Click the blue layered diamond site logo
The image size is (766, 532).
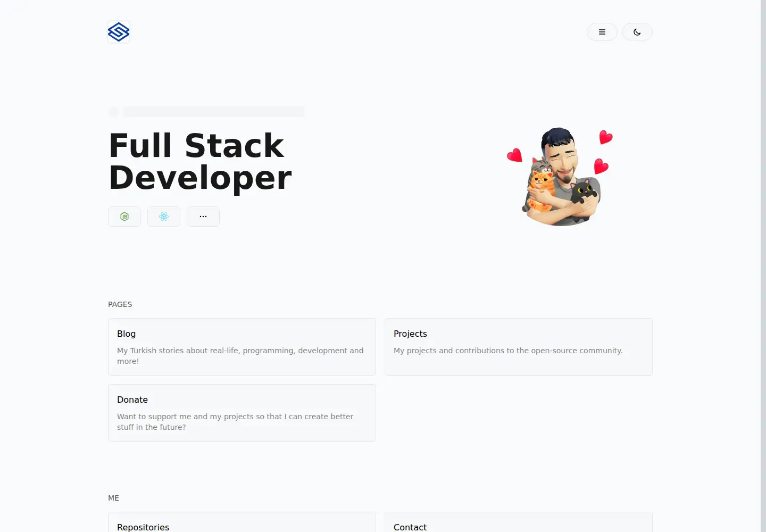[x=119, y=32]
